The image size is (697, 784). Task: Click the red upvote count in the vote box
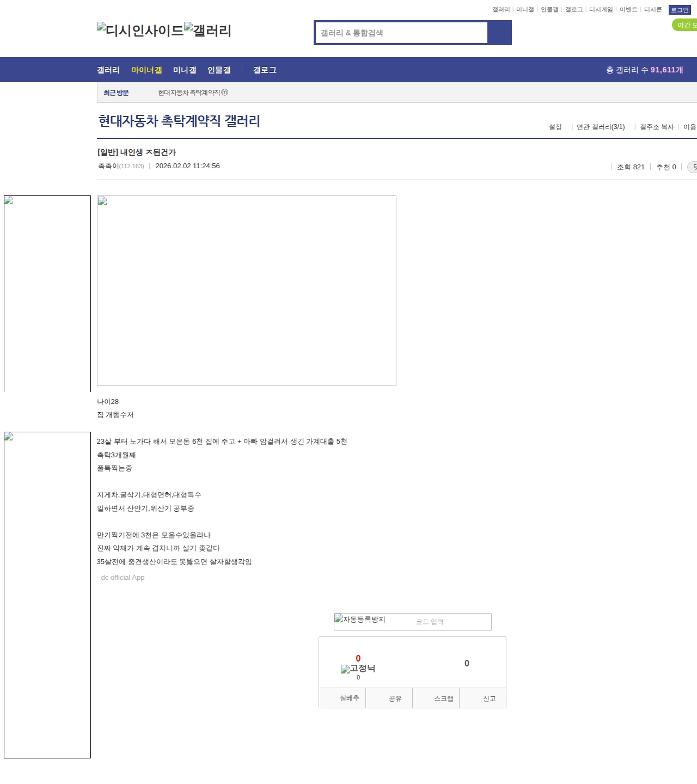click(358, 658)
